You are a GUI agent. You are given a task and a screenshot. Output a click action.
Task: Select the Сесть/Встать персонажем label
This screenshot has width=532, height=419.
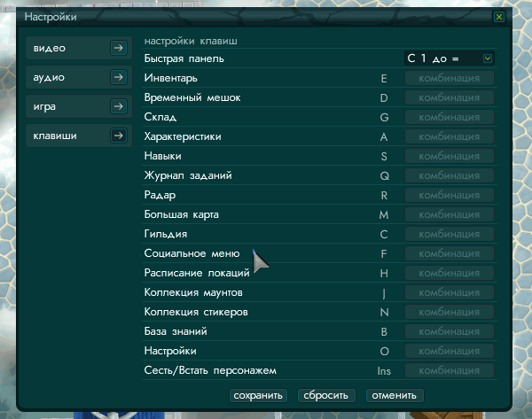tap(210, 370)
